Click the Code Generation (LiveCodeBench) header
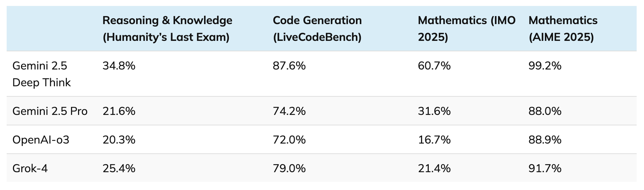This screenshot has width=644, height=190. click(317, 29)
